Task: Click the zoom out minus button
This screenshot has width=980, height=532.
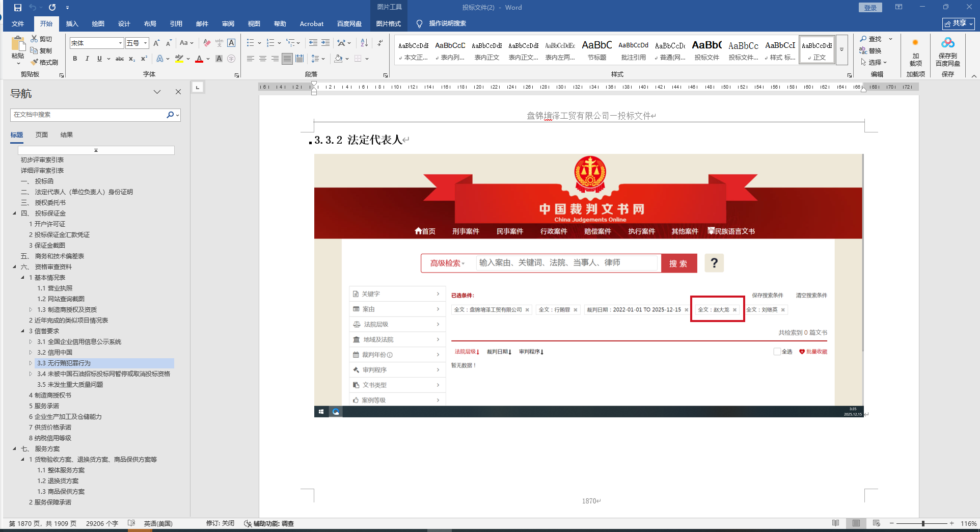Action: [892, 523]
